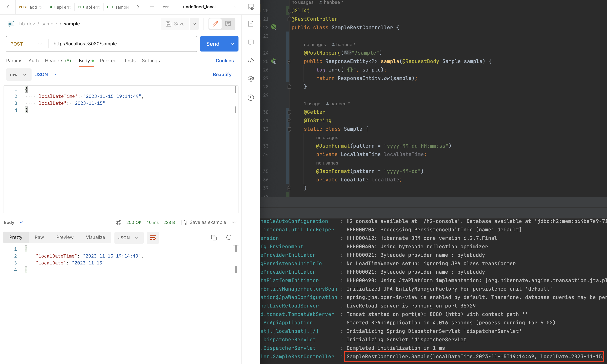
Task: Open the comments icon in right sidebar
Action: 251,42
